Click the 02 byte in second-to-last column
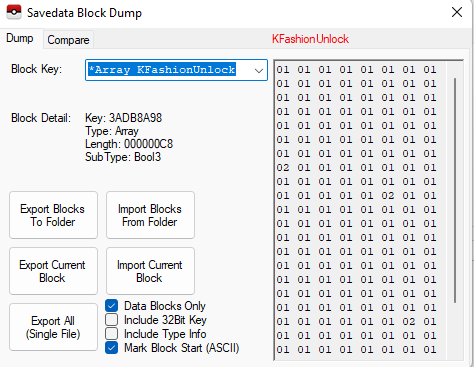Image resolution: width=474 pixels, height=367 pixels. (409, 321)
